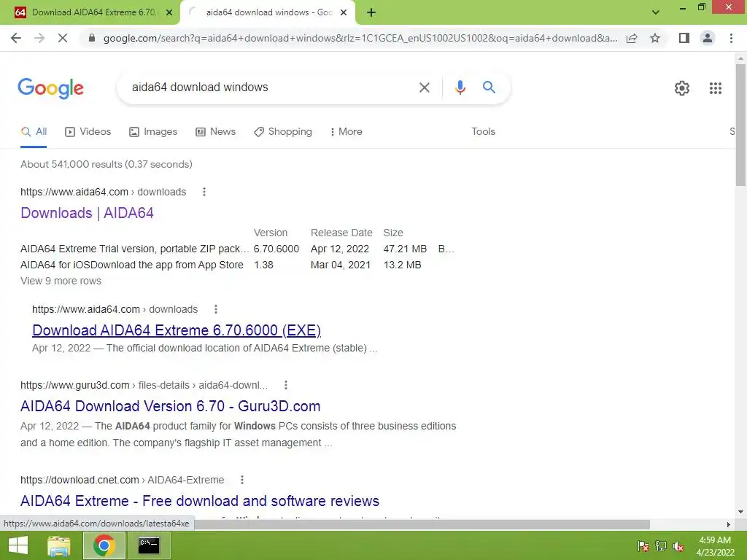Viewport: 747px width, 560px height.
Task: Open Downloads | AIDA64 result
Action: pos(87,213)
